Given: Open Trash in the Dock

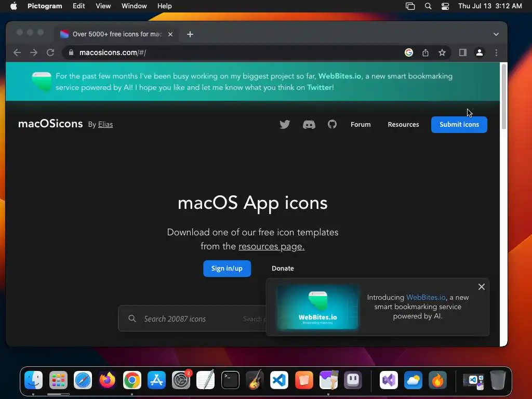Looking at the screenshot, I should pos(498,380).
